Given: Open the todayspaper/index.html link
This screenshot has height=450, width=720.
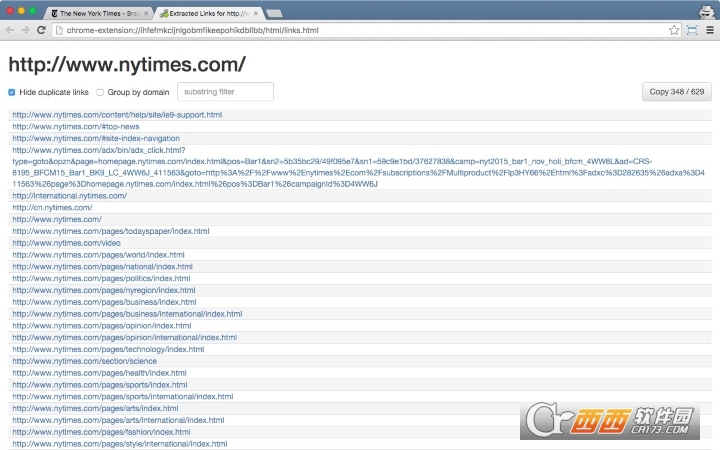Looking at the screenshot, I should point(111,231).
